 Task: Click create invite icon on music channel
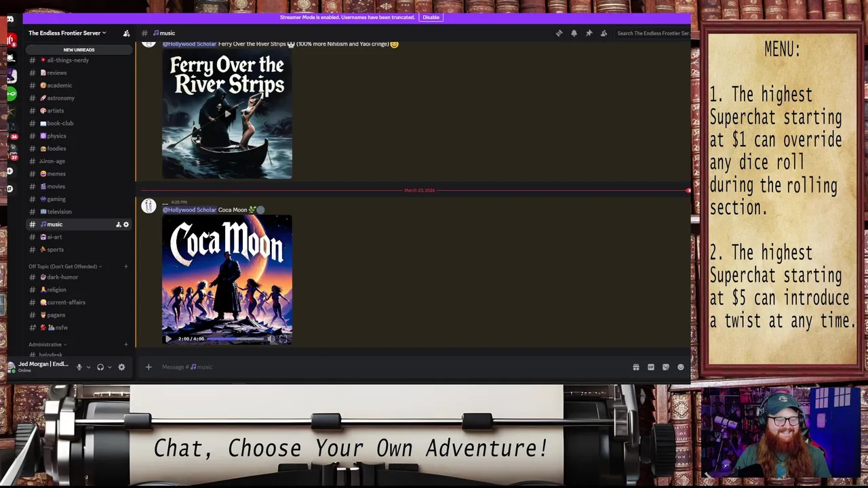[118, 224]
